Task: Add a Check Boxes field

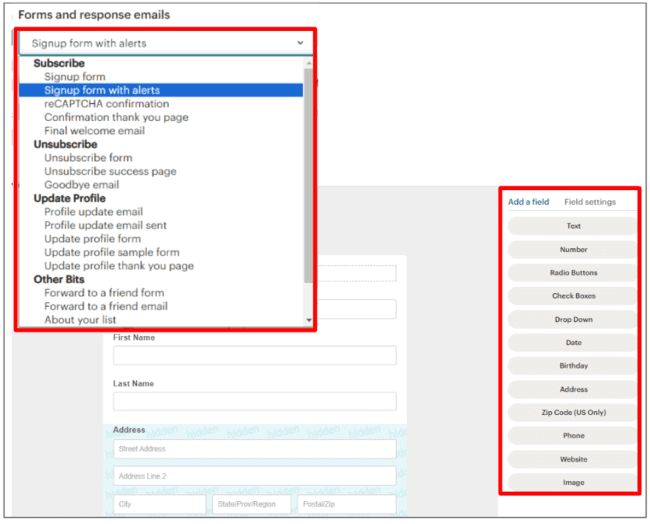Action: (573, 296)
